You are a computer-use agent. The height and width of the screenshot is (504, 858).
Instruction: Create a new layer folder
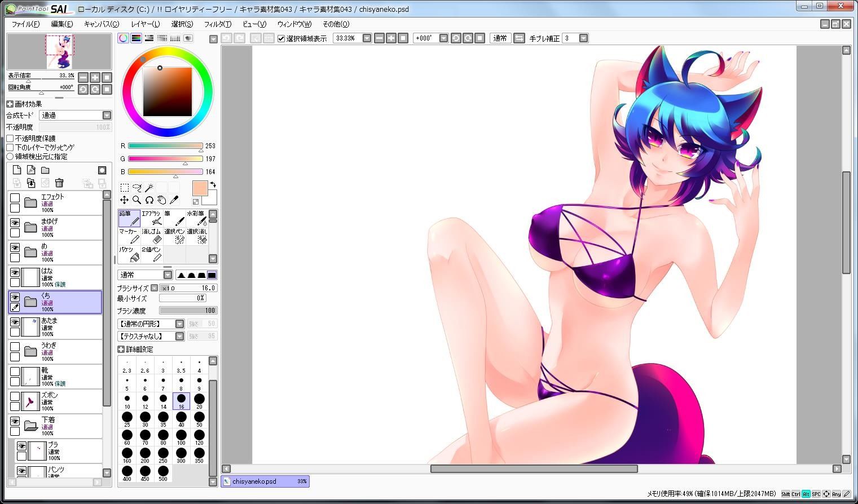(x=45, y=170)
